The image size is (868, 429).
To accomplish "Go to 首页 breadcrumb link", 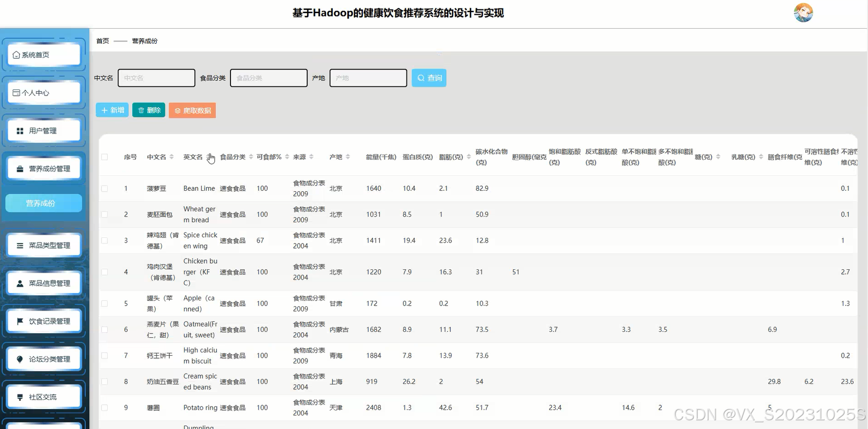I will click(x=102, y=41).
